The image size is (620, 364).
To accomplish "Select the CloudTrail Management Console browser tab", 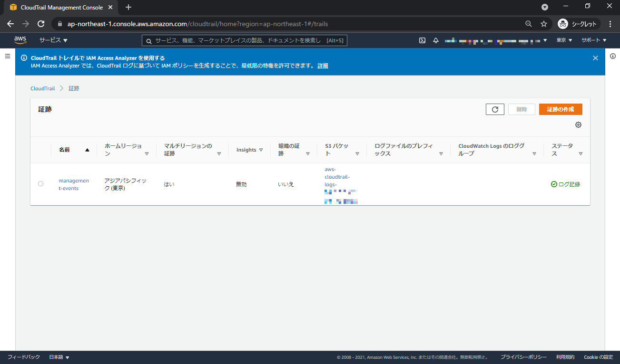I will (61, 8).
